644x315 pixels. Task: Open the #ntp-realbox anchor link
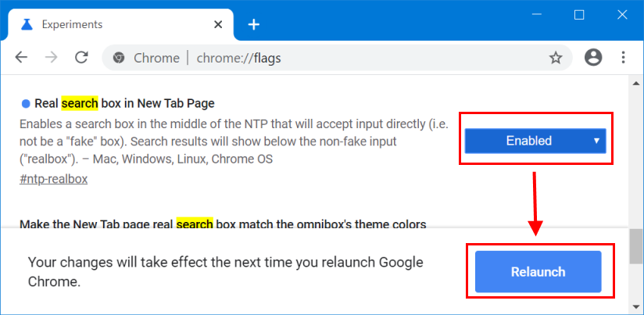click(x=53, y=179)
